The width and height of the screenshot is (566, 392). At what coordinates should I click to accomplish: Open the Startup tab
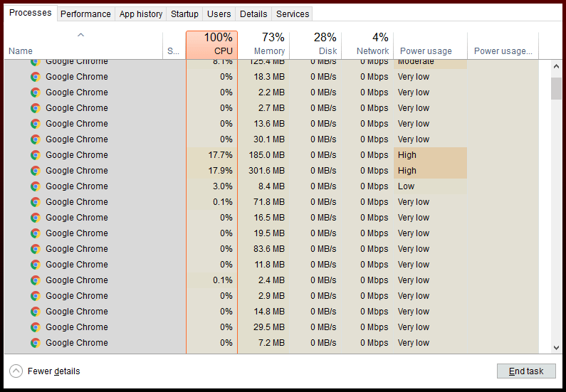tap(184, 14)
